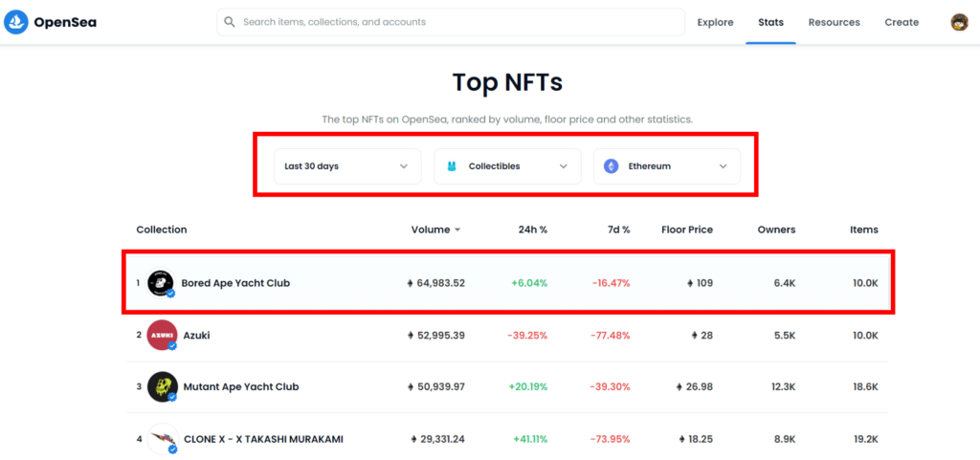Click the Mutant Ape Yacht Club logo
This screenshot has height=460, width=980.
[x=162, y=387]
